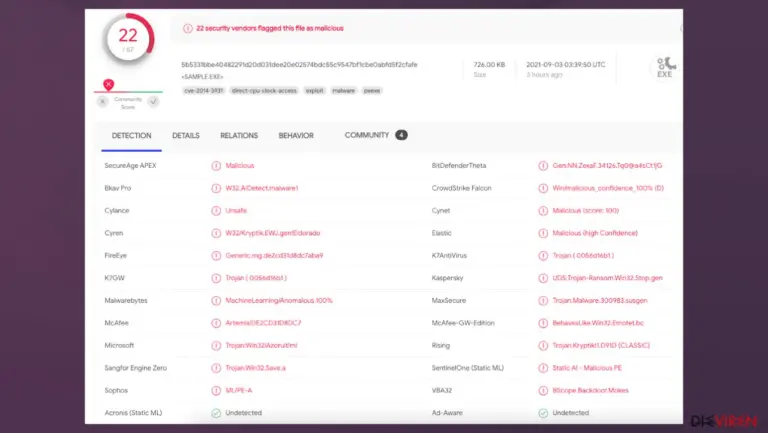Click green check icon in Acronis row
This screenshot has height=433, width=768.
216,413
